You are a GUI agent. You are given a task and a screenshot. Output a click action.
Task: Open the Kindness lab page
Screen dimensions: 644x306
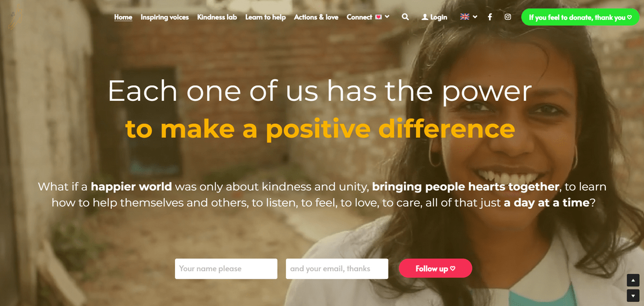pyautogui.click(x=217, y=17)
